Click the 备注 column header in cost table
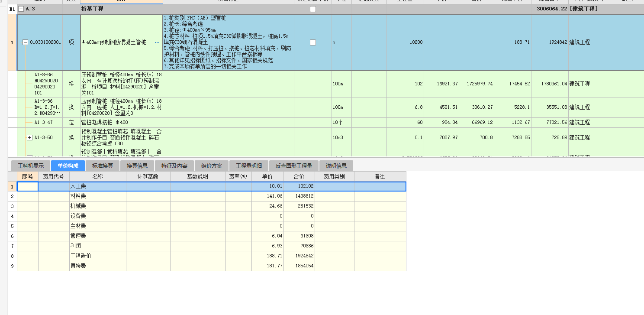Viewport: 644px width, 315px height. click(x=380, y=176)
